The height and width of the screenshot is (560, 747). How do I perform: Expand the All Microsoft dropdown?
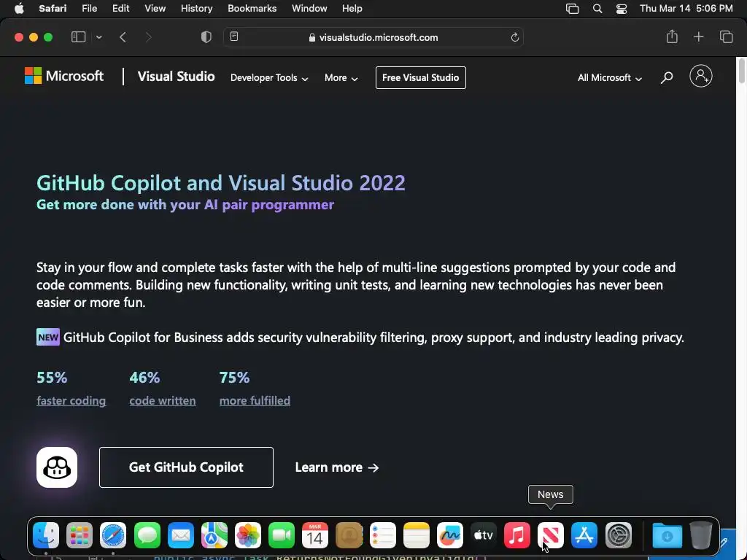pos(610,77)
